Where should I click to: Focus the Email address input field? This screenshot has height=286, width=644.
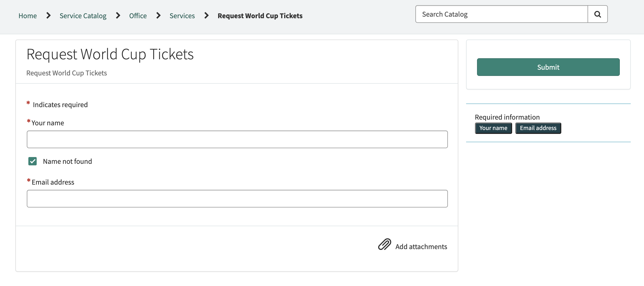pos(237,199)
